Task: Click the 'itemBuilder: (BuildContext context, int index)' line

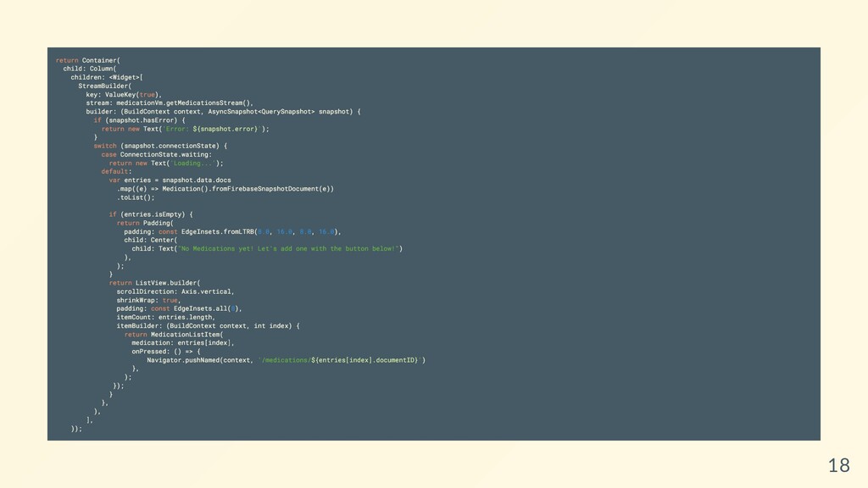Action: 209,326
